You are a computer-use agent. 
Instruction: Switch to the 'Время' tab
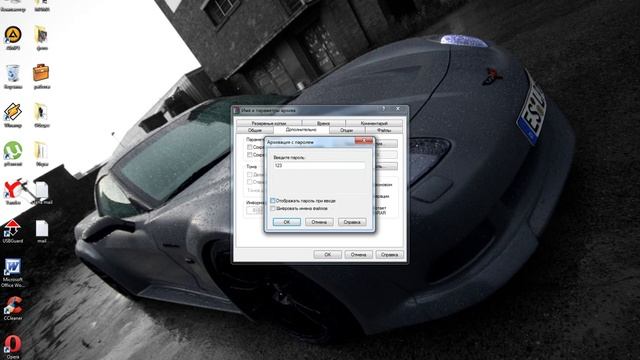pos(323,123)
